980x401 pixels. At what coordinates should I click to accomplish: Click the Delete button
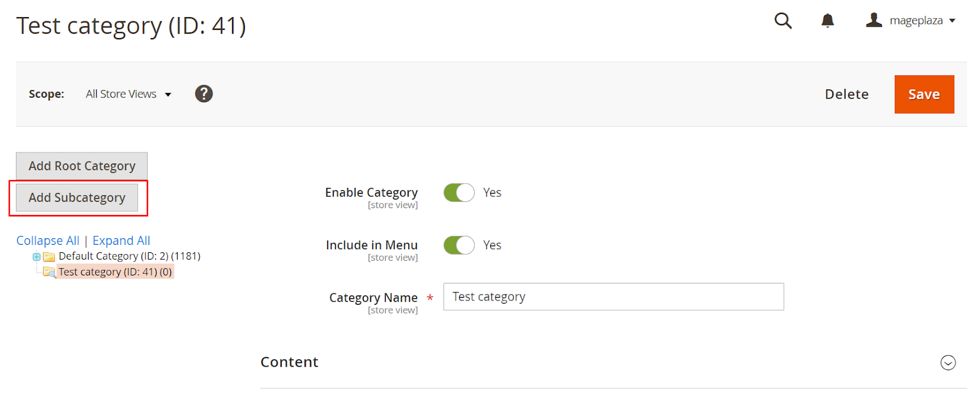point(846,94)
